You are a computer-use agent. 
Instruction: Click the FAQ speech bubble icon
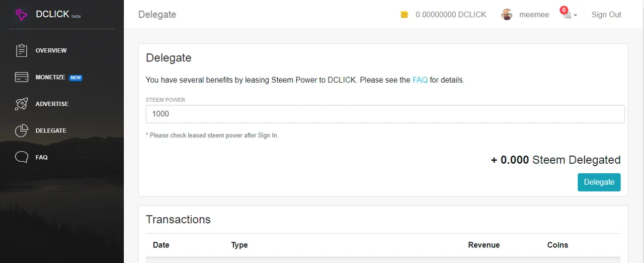tap(21, 157)
